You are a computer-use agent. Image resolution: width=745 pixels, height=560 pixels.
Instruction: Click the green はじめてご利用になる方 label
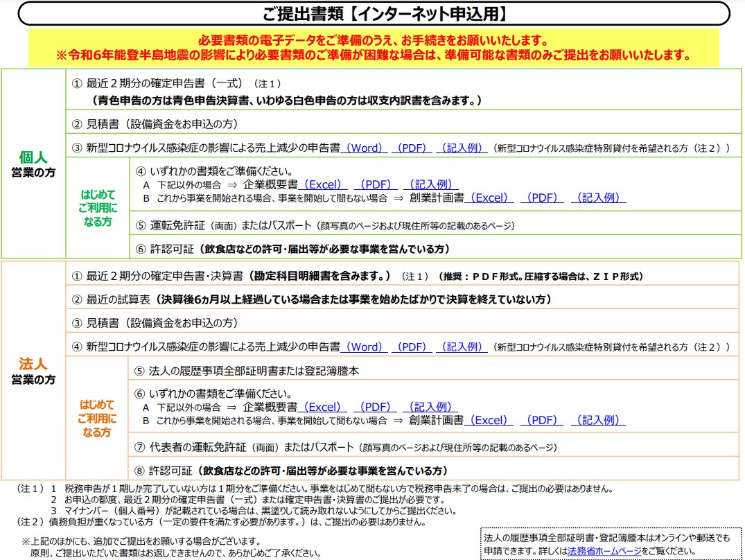(x=98, y=208)
